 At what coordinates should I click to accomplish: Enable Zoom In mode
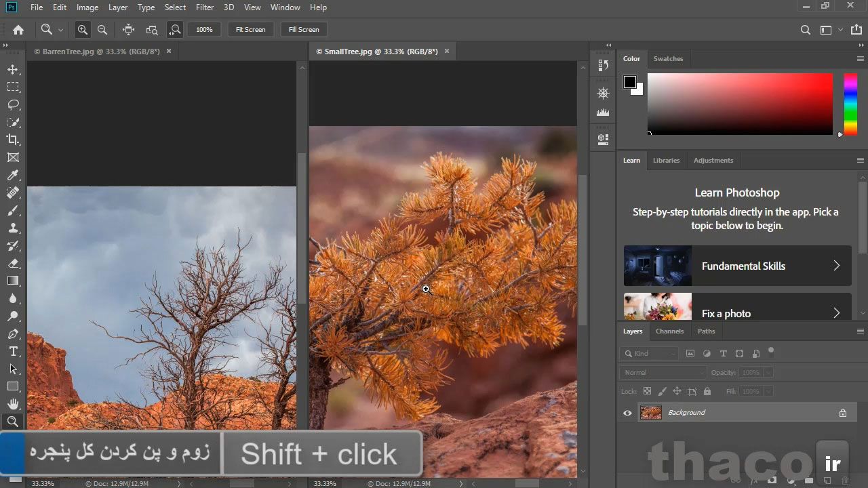point(82,29)
